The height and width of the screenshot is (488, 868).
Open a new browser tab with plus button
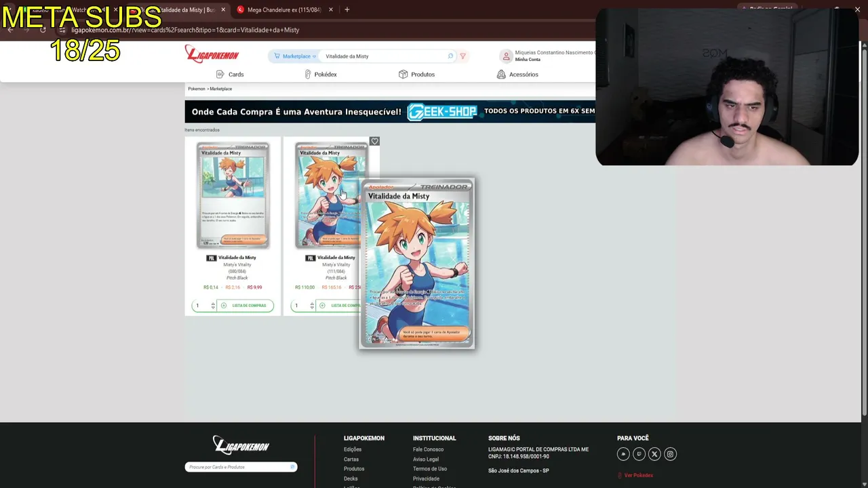pyautogui.click(x=347, y=9)
